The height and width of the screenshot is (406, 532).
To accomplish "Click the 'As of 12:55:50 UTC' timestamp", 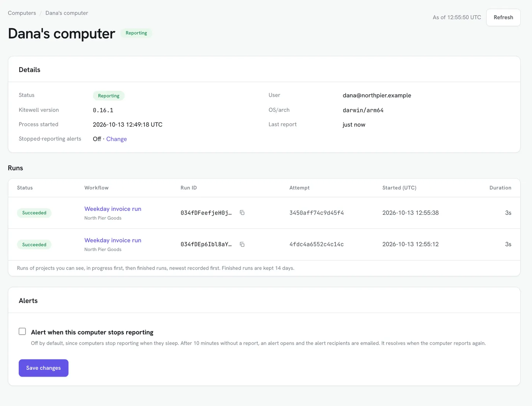I will click(x=457, y=17).
